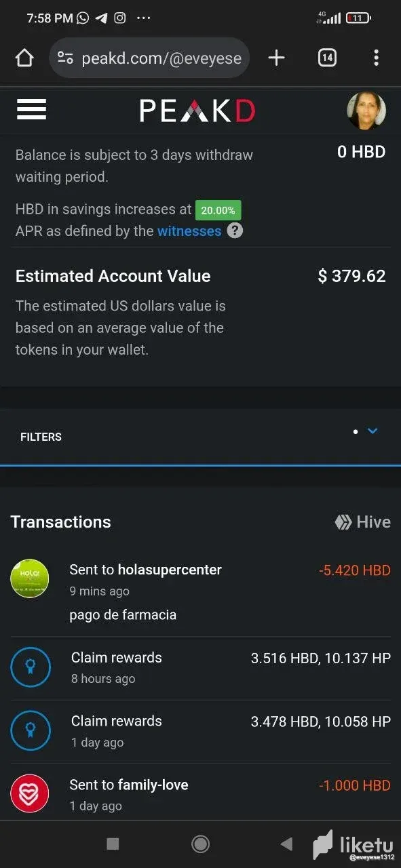Image resolution: width=401 pixels, height=868 pixels.
Task: Click the family-love heart avatar
Action: [x=30, y=793]
